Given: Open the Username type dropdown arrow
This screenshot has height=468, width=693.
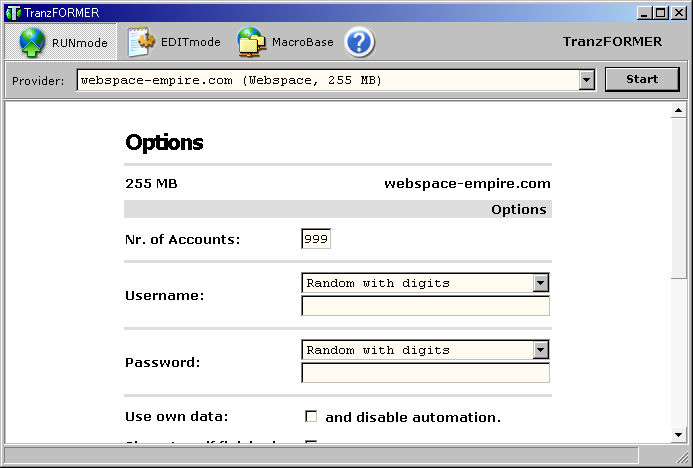Looking at the screenshot, I should point(541,283).
